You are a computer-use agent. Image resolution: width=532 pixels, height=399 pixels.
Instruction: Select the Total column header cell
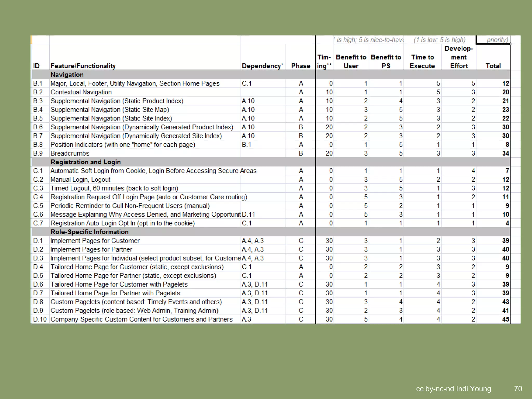[x=493, y=66]
